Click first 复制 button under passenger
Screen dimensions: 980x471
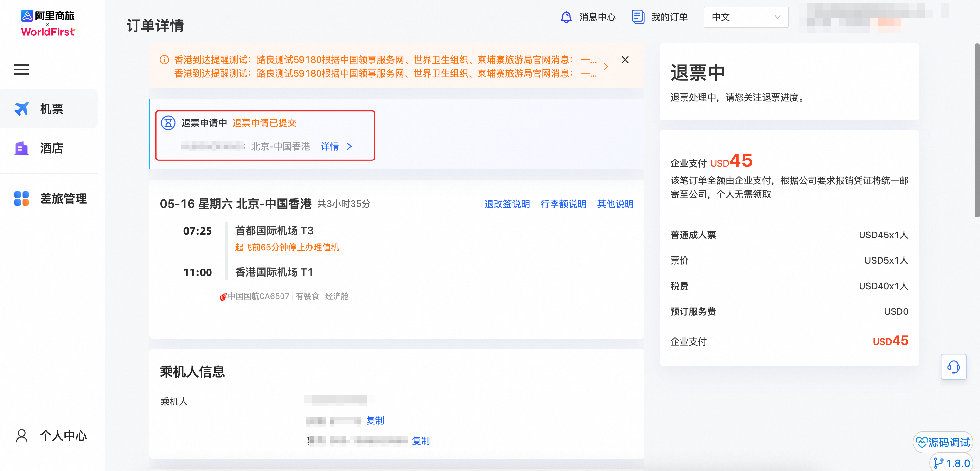[375, 420]
